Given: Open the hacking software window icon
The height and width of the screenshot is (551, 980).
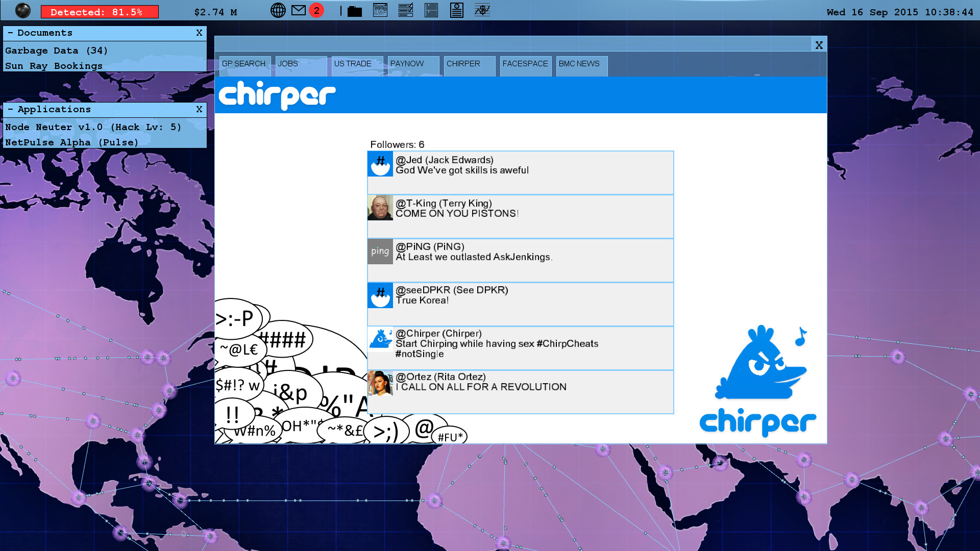Looking at the screenshot, I should coord(380,10).
